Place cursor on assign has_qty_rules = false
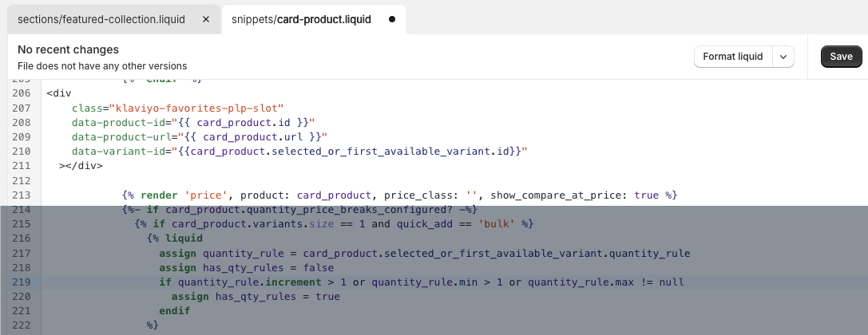The image size is (868, 335). click(x=246, y=268)
